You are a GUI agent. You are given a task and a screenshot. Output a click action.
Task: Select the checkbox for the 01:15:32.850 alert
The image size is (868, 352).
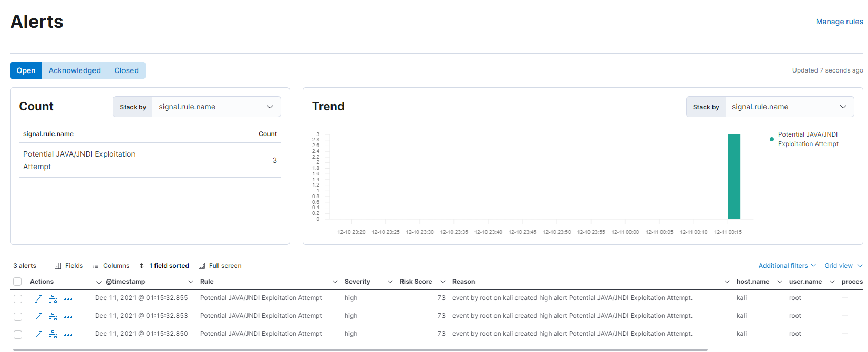tap(18, 335)
